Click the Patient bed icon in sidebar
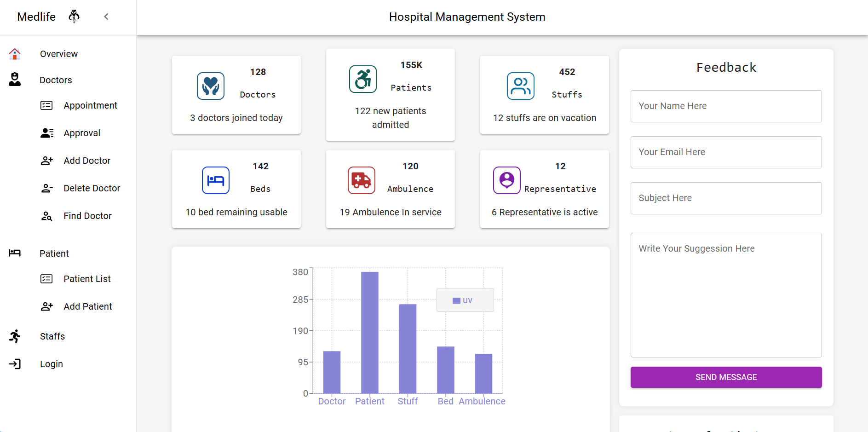The width and height of the screenshot is (868, 432). pyautogui.click(x=15, y=253)
